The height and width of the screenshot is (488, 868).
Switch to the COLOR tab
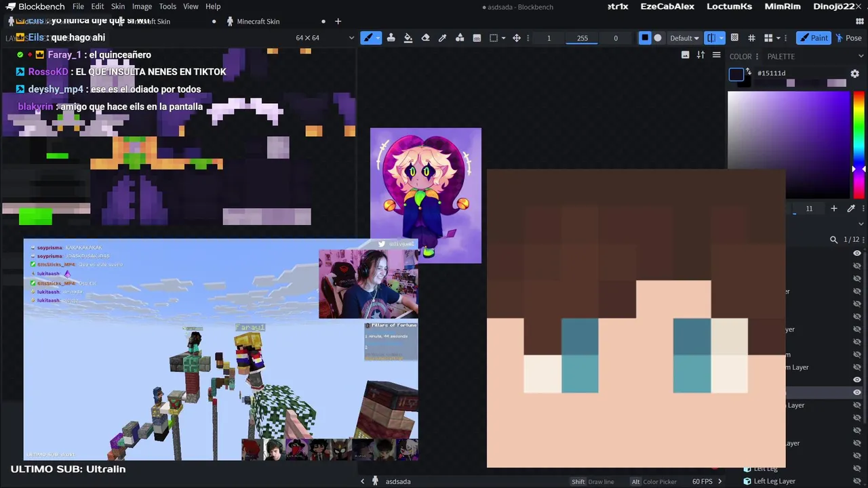click(x=741, y=56)
